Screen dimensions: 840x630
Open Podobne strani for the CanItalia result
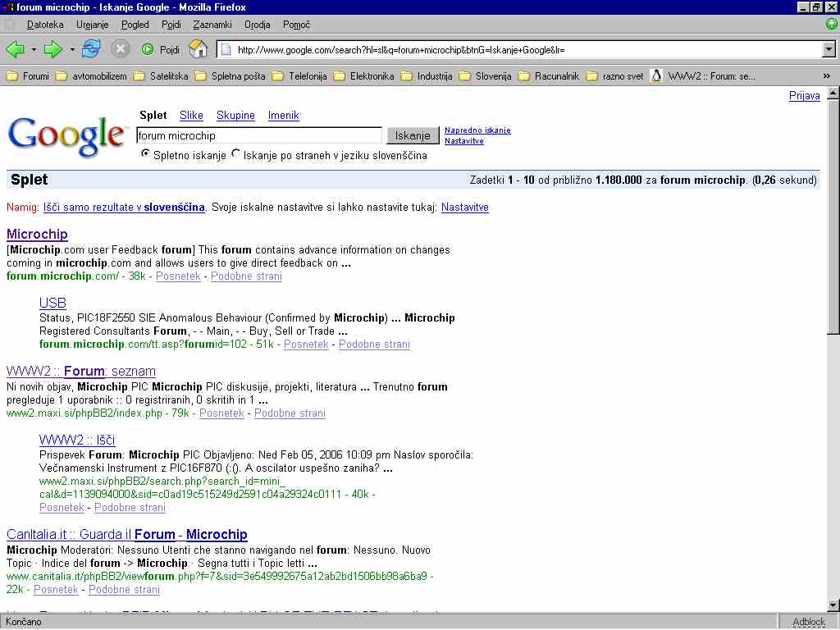point(125,590)
